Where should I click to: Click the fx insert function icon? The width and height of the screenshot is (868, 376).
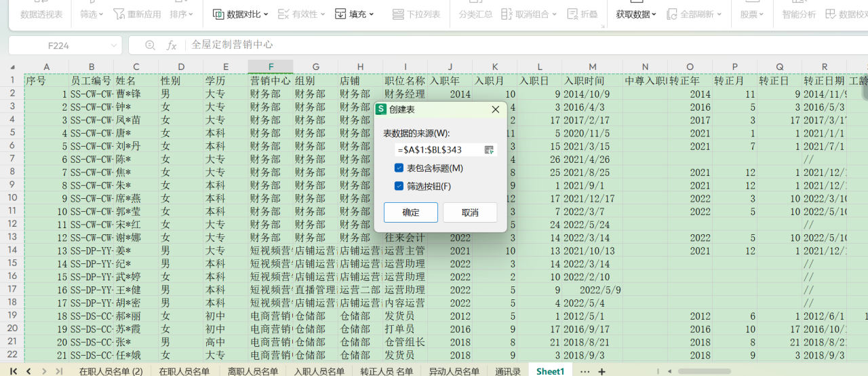172,45
